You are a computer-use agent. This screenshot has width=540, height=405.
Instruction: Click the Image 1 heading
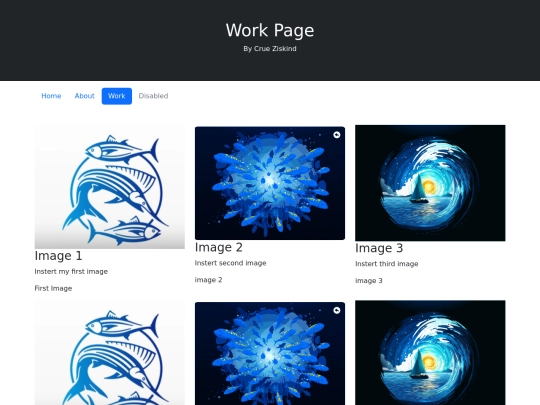pyautogui.click(x=59, y=256)
